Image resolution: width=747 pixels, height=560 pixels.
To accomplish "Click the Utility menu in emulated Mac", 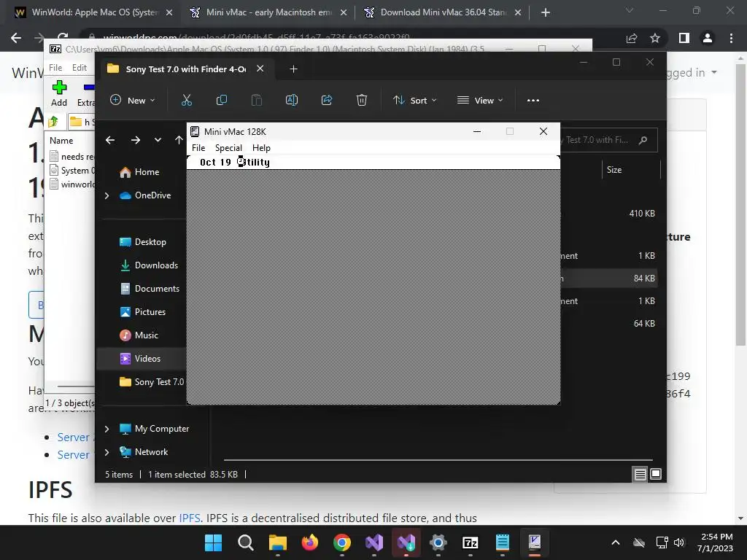I will (x=253, y=163).
